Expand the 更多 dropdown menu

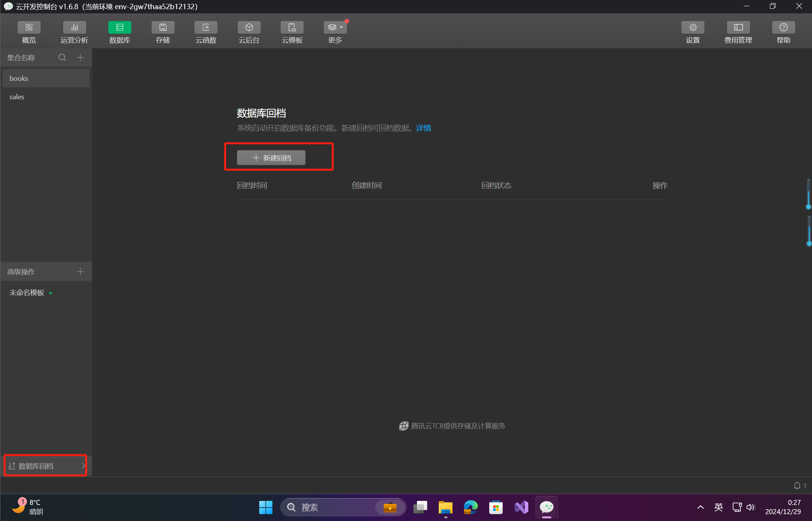[335, 28]
